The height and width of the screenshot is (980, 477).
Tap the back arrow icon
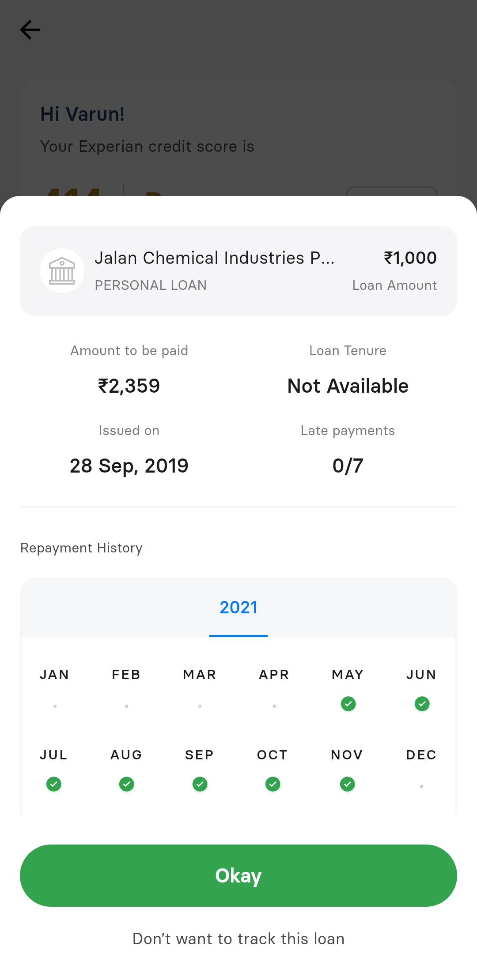pos(30,30)
